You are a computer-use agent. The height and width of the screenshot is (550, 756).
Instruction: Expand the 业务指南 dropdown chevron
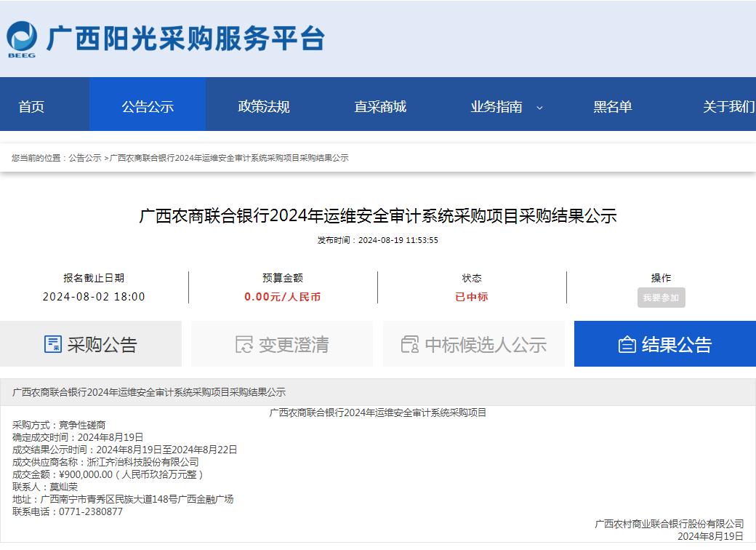(x=540, y=108)
